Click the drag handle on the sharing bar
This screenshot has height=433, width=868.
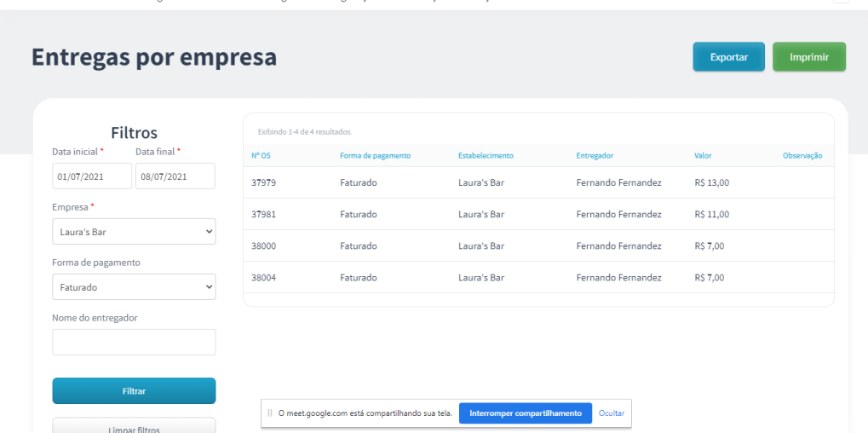270,413
